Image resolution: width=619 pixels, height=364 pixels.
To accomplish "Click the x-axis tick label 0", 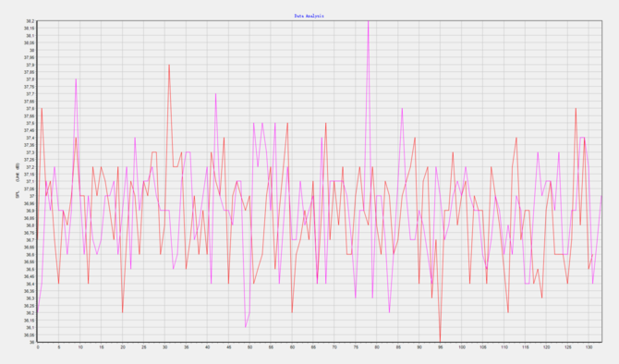I will 38,347.
